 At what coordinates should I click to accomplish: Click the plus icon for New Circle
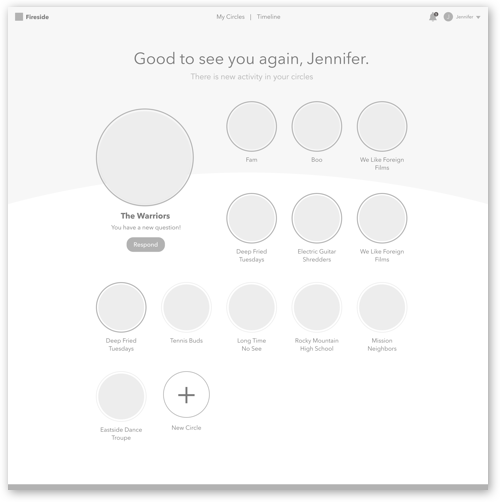186,395
